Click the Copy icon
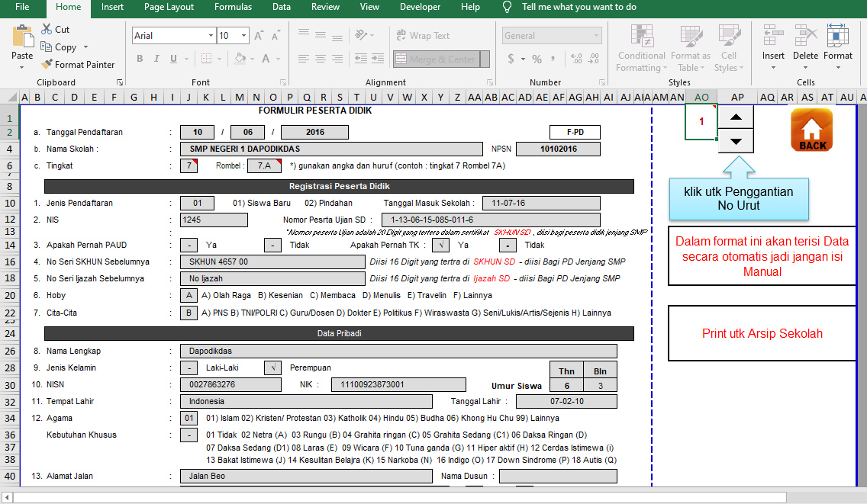Screen dimensions: 867x504 (x=47, y=47)
